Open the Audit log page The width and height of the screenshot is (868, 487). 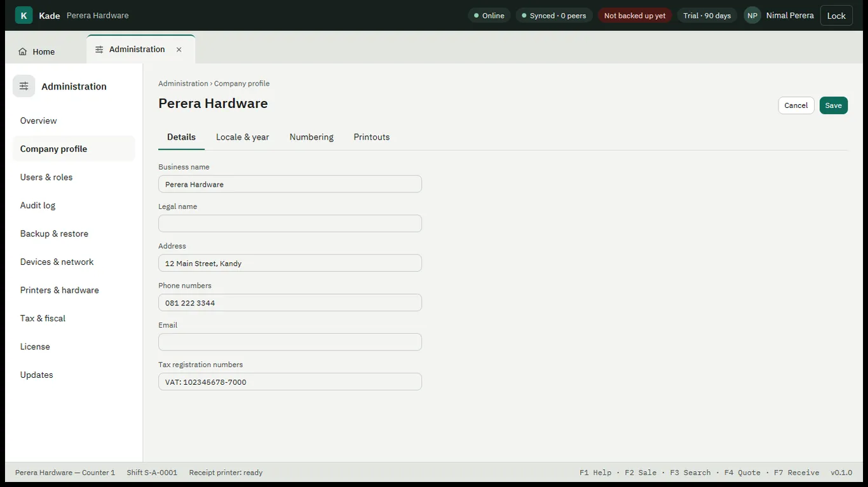click(x=74, y=205)
